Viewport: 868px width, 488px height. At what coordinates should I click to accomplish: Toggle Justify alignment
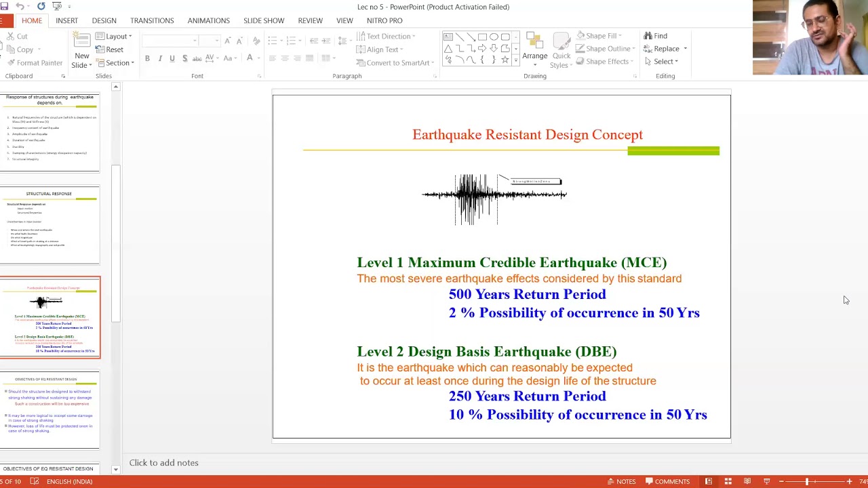(x=309, y=58)
